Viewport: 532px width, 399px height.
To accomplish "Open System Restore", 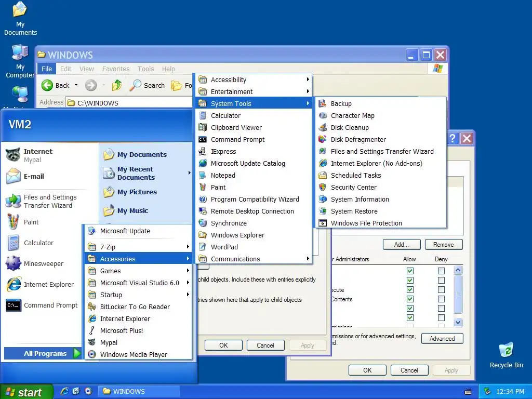I will coord(381,211).
